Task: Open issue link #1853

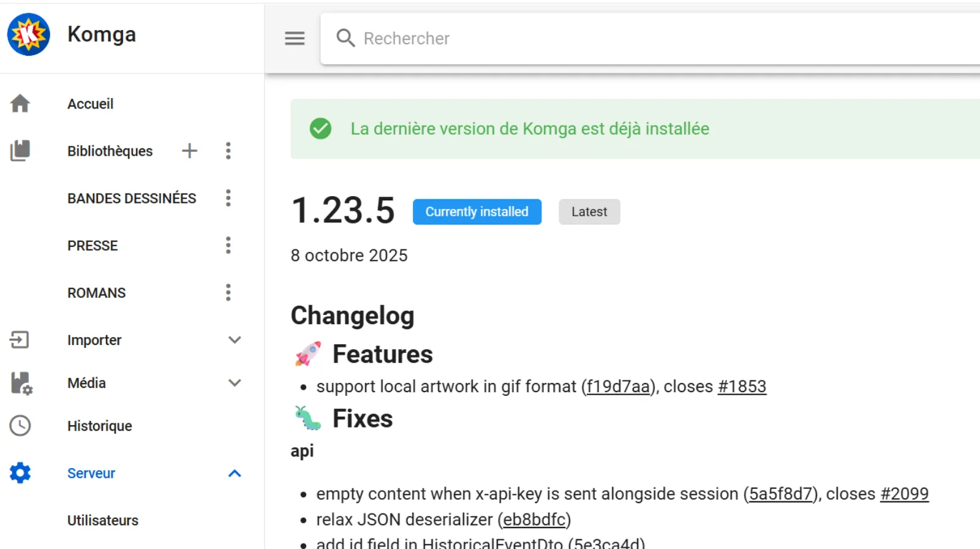Action: (x=742, y=387)
